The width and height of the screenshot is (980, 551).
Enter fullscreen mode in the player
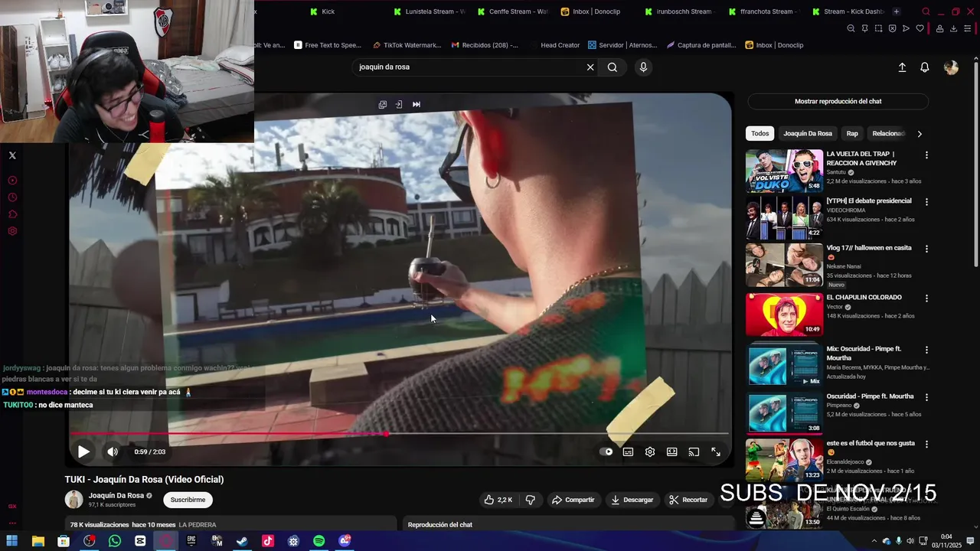[x=716, y=452]
